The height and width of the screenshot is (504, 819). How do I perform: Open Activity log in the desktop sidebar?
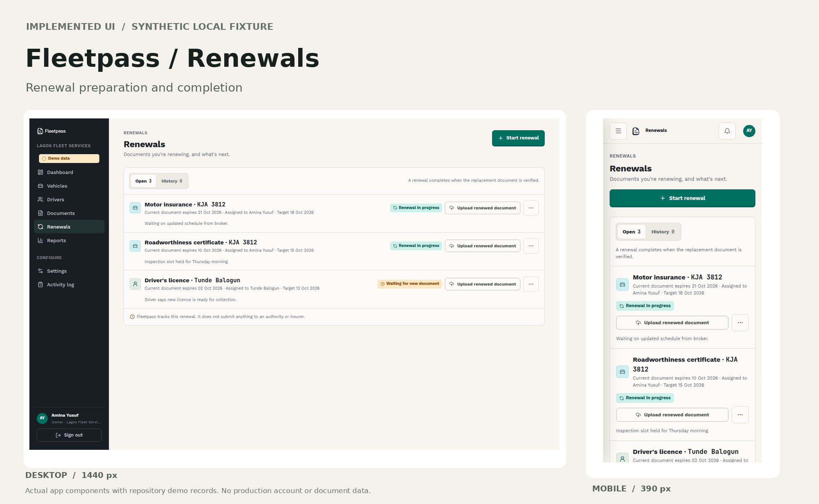tap(69, 285)
